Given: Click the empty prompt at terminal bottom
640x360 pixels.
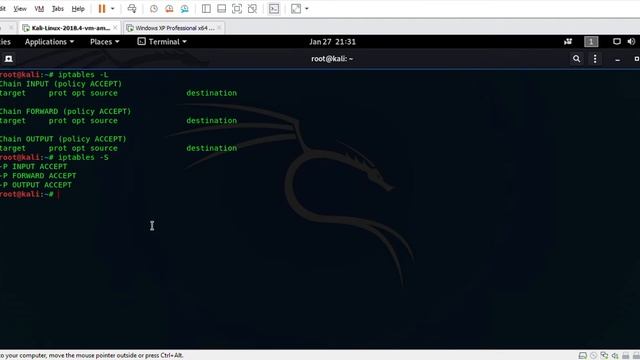Looking at the screenshot, I should [30, 194].
